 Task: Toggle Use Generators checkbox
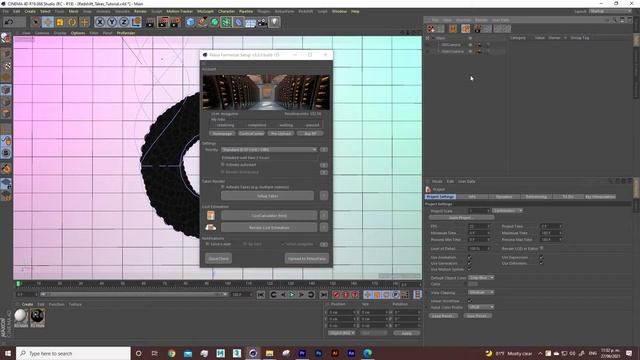coord(469,263)
